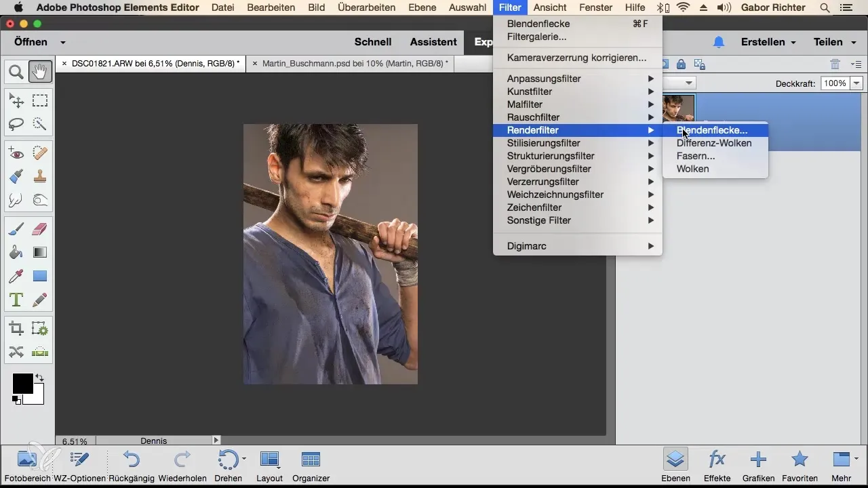Click the black foreground color swatch
Screen dimensions: 868x488
point(22,384)
